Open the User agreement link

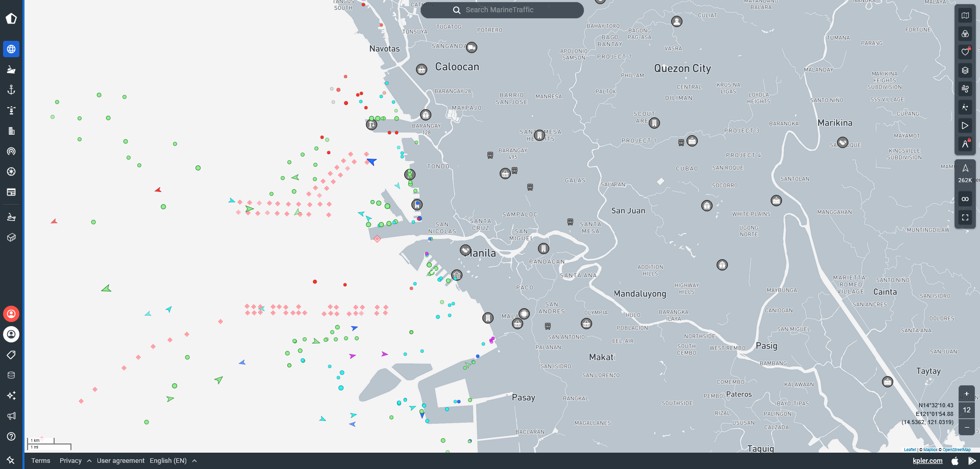(x=120, y=461)
